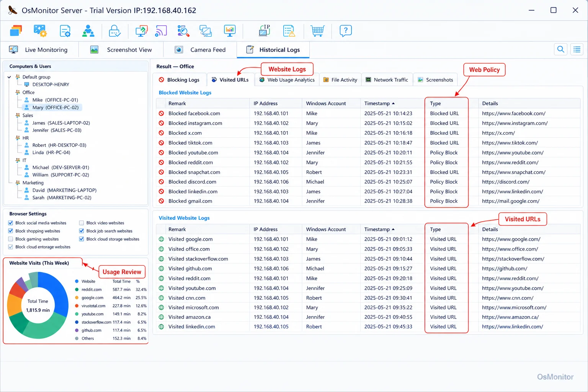Select Sarah (MARKETING-PC-02) in the tree
Image resolution: width=588 pixels, height=392 pixels.
pyautogui.click(x=58, y=198)
